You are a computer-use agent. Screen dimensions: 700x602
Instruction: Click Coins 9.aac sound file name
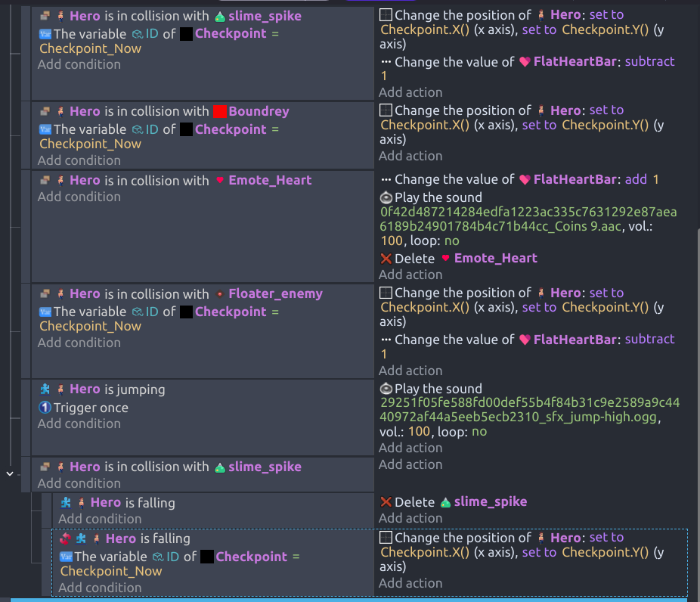coord(528,219)
